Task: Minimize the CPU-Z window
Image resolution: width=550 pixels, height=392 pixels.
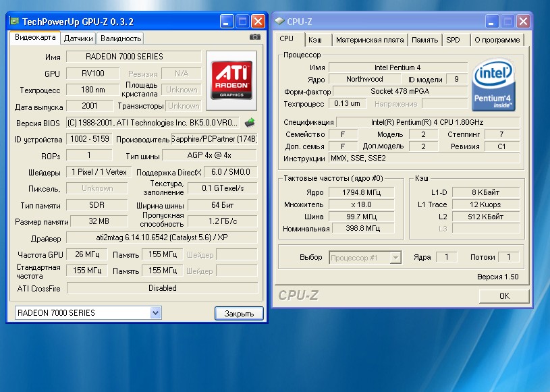Action: [491, 21]
